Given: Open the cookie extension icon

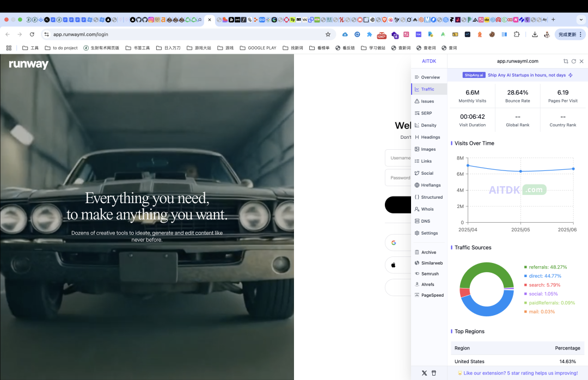Looking at the screenshot, I should [x=492, y=34].
